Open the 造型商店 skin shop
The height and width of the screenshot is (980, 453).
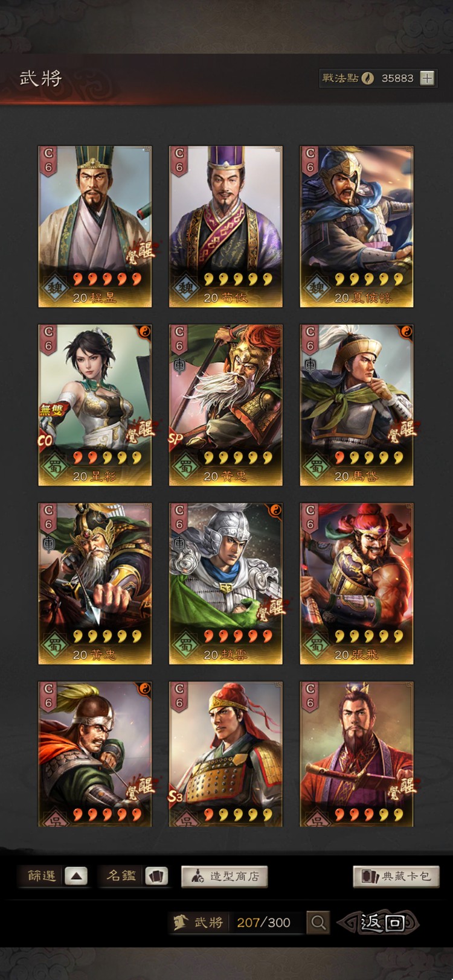coord(224,876)
